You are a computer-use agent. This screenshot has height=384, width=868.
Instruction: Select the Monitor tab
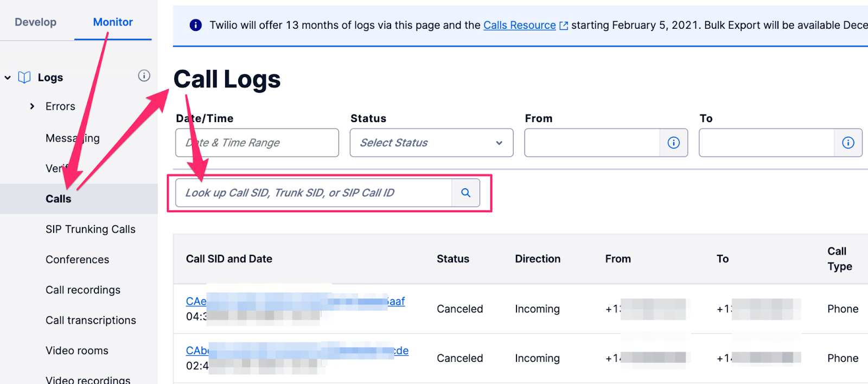[113, 22]
